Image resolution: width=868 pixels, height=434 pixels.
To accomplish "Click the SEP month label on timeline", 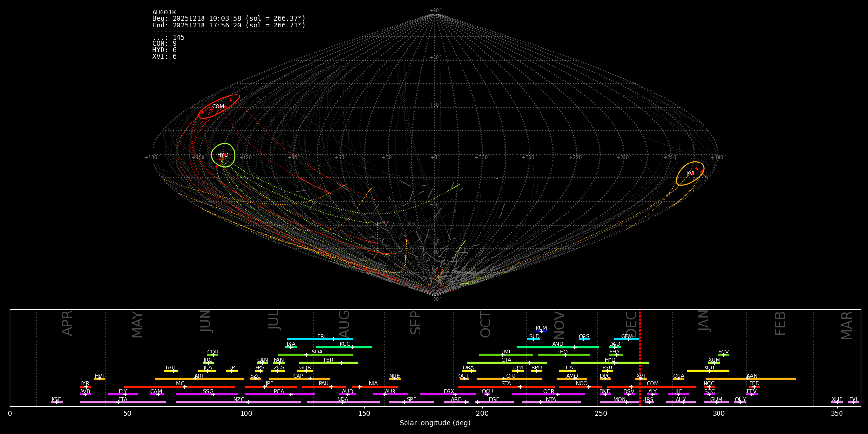I will tap(416, 323).
